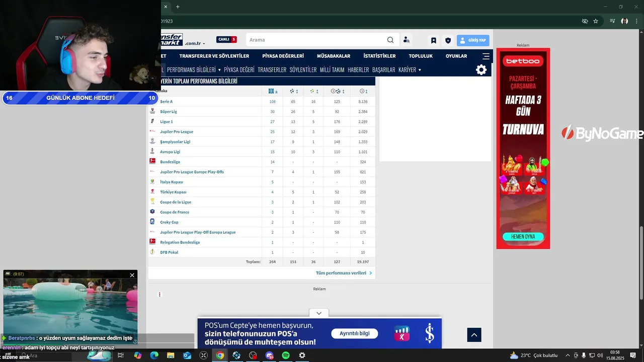Viewport: 644px width, 362px height.
Task: Open Task View in the taskbar
Action: pyautogui.click(x=121, y=355)
